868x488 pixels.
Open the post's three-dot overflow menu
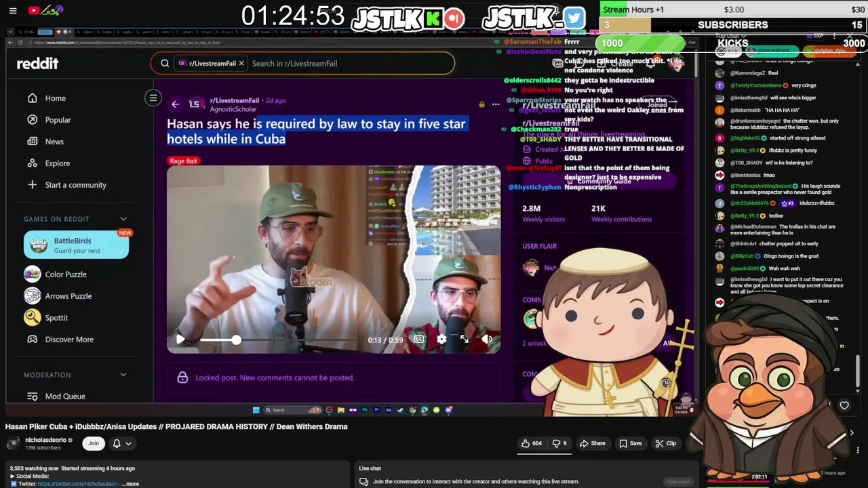click(496, 104)
